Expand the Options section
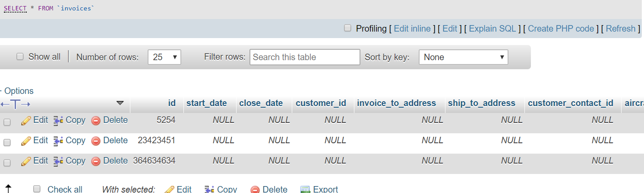644x193 pixels. 17,91
